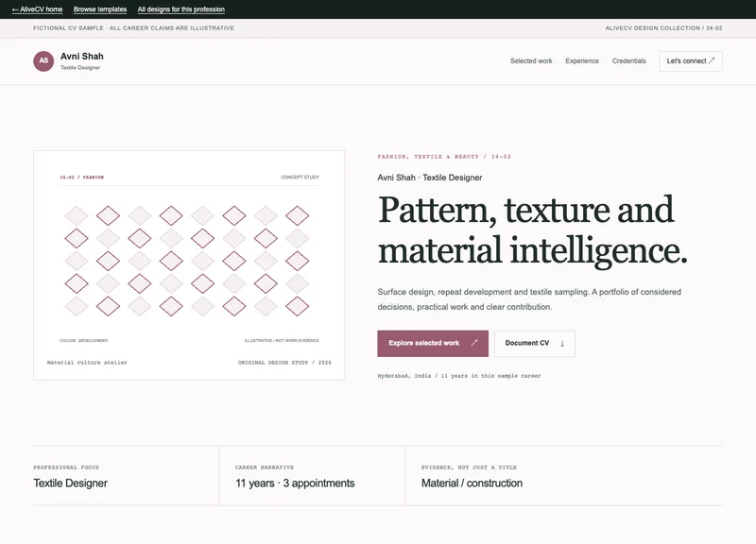Click 'COLOUR DEVELOPMENT' card caption

pyautogui.click(x=83, y=341)
